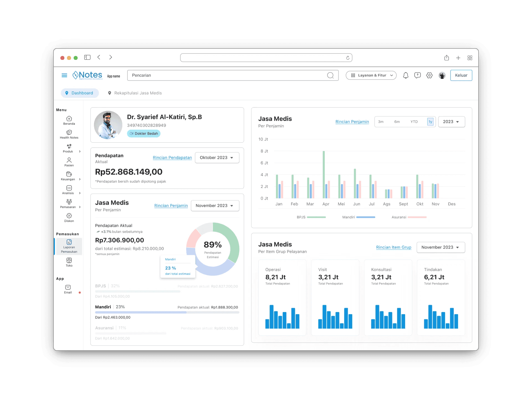
Task: Select the 6m time range
Action: click(397, 122)
